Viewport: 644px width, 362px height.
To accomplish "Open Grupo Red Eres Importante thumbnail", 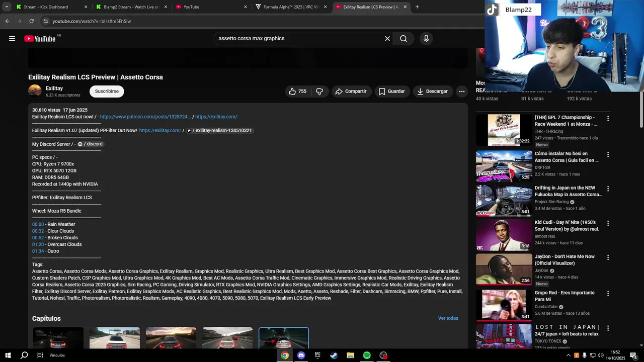I will point(504,305).
